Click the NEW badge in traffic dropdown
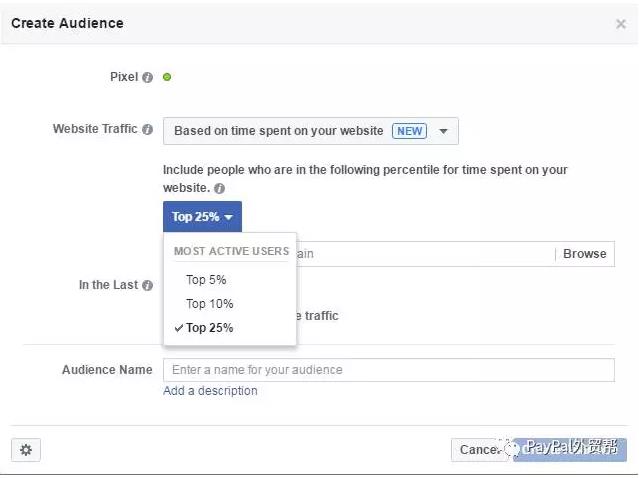This screenshot has height=478, width=639. 409,131
